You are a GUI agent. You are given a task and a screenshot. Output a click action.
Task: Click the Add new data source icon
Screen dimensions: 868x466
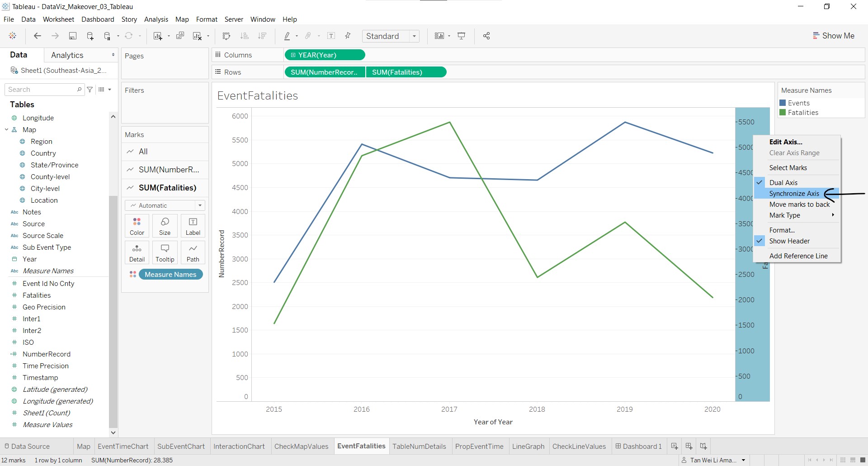pos(90,36)
